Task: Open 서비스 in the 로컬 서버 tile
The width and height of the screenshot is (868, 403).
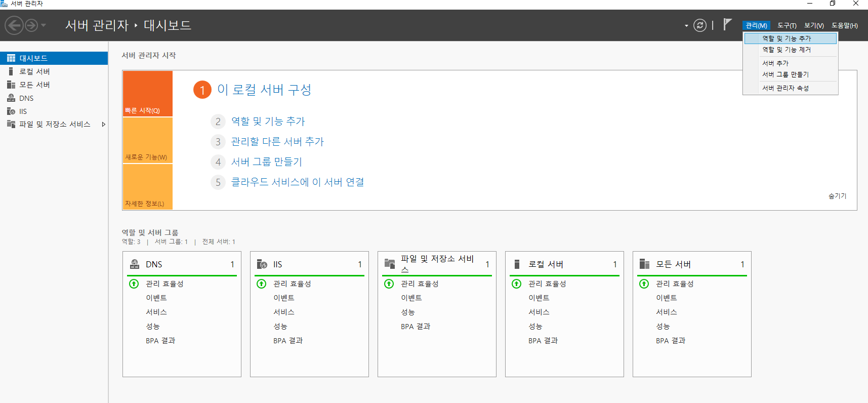Action: pyautogui.click(x=539, y=312)
